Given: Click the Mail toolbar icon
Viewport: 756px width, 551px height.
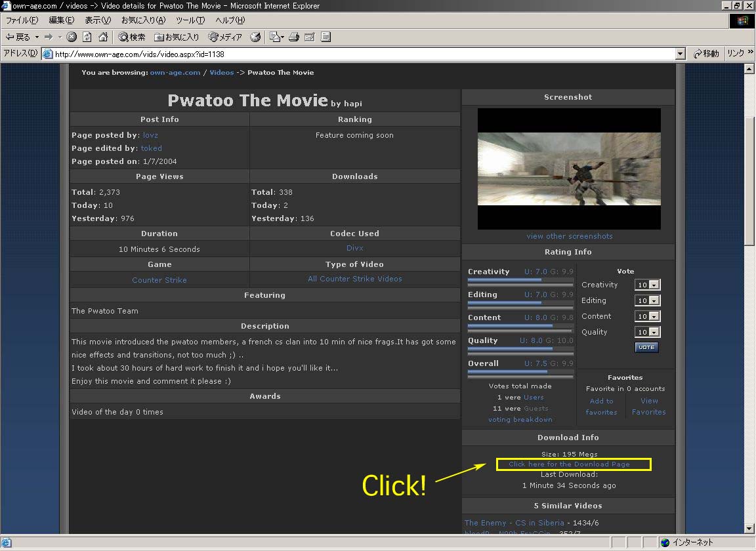Looking at the screenshot, I should [x=276, y=37].
